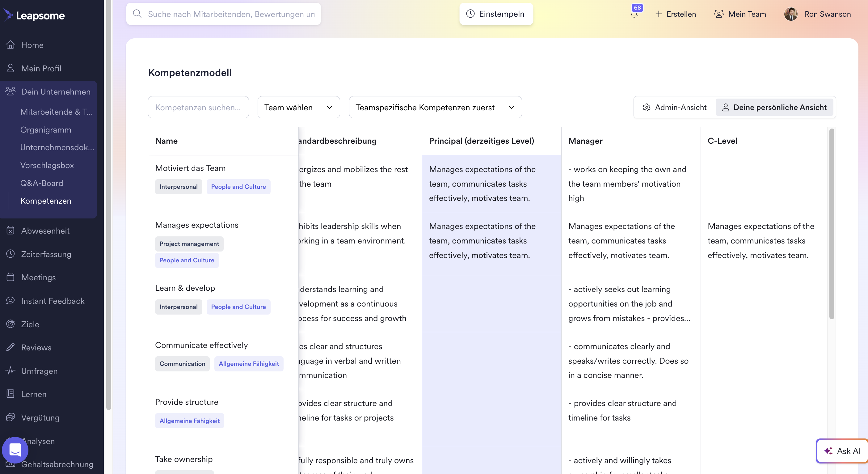Click the Ask AI button
The height and width of the screenshot is (474, 868).
click(842, 451)
